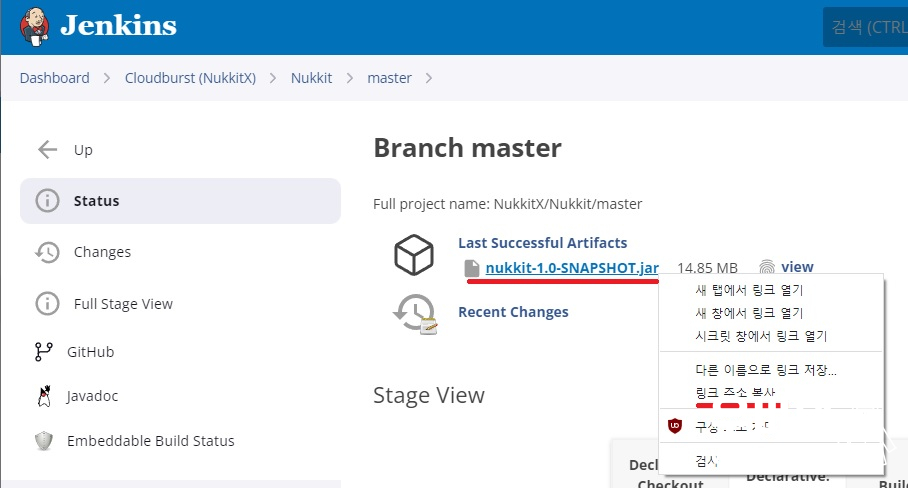Focus the search box in header
Screen dimensions: 908x488
(865, 27)
